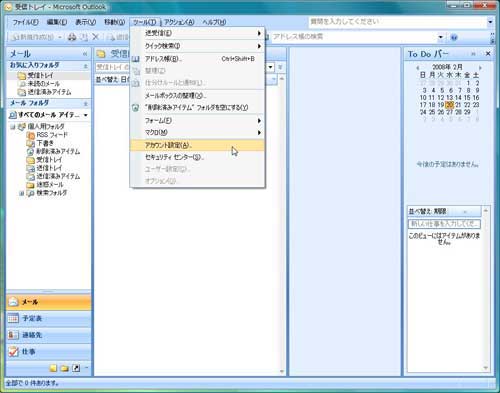500x393 pixels.
Task: Minimize the mail navigation pane with chevrons
Action: pos(85,54)
